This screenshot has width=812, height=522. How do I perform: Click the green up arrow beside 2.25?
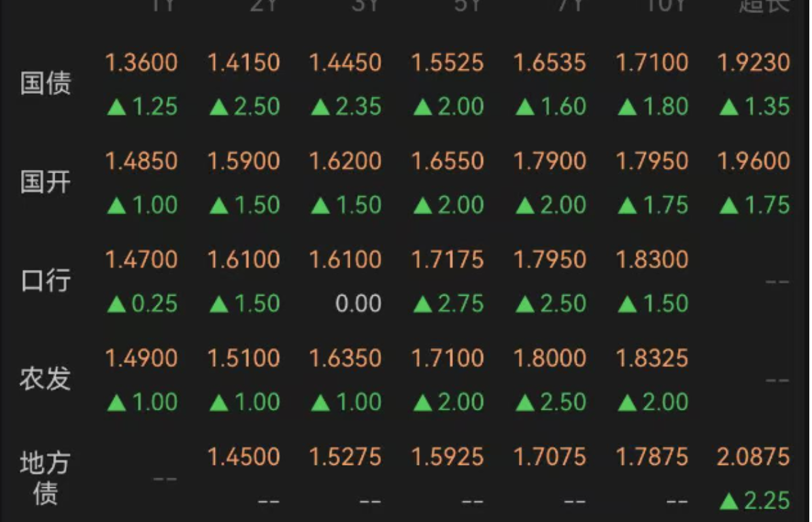[x=729, y=501]
